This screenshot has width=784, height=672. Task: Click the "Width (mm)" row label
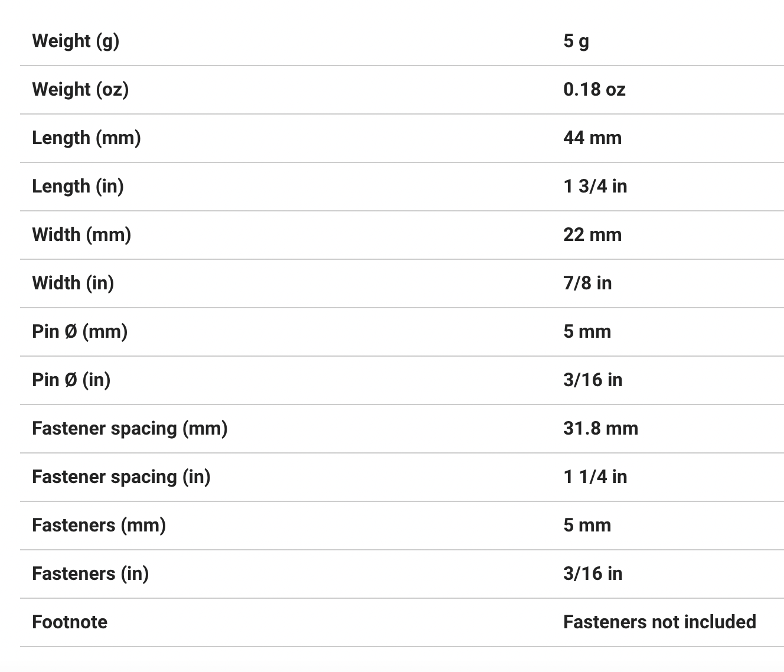tap(81, 234)
